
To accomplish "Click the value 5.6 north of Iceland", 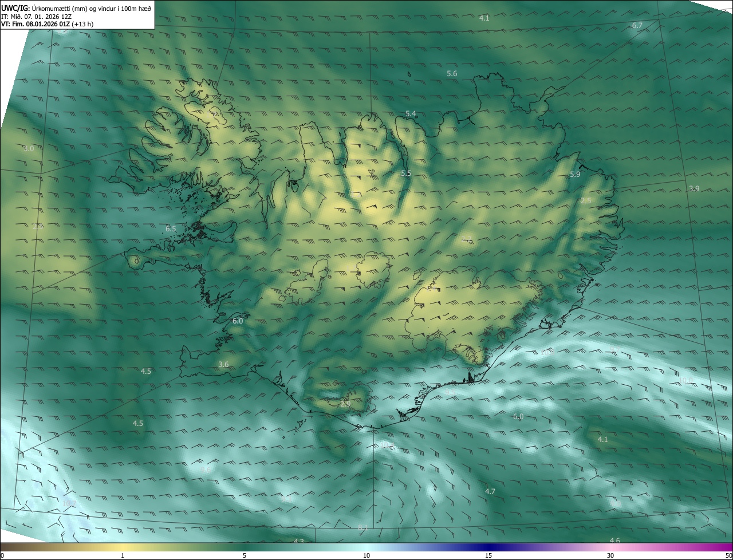I will [452, 73].
